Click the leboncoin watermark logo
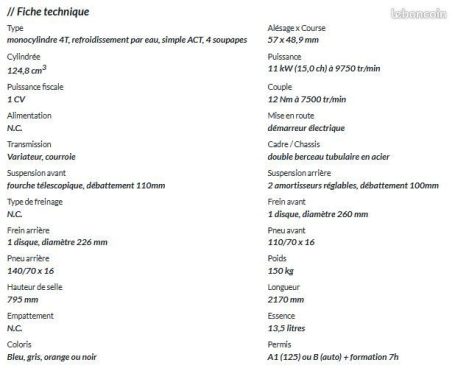This screenshot has width=455, height=368. 419,13
